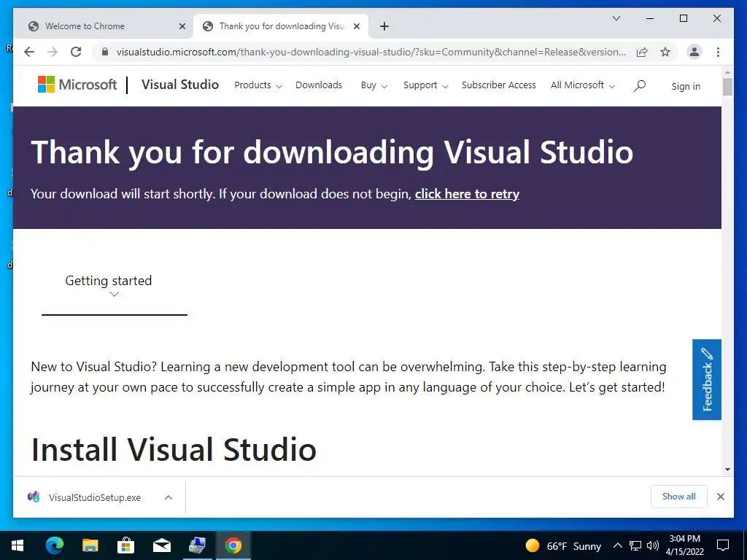The height and width of the screenshot is (560, 747).
Task: Open the taskbar app left of Chrome
Action: coord(197,545)
